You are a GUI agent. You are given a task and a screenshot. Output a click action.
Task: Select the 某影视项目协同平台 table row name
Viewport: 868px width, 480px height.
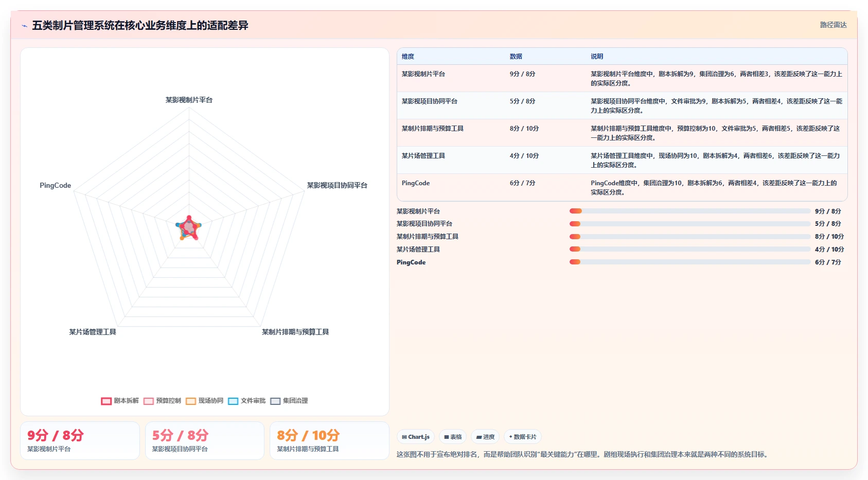430,101
